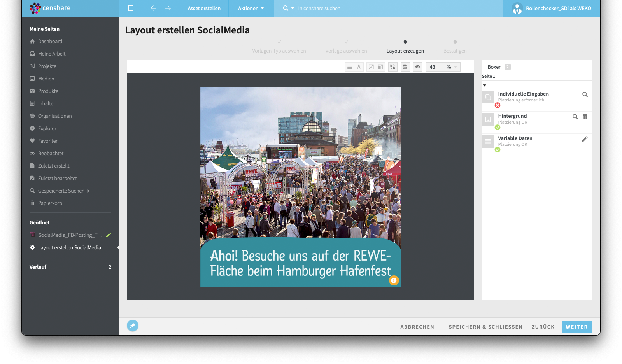Click Individuelle Eingaben box type icon
The height and width of the screenshot is (364, 622).
pos(488,97)
